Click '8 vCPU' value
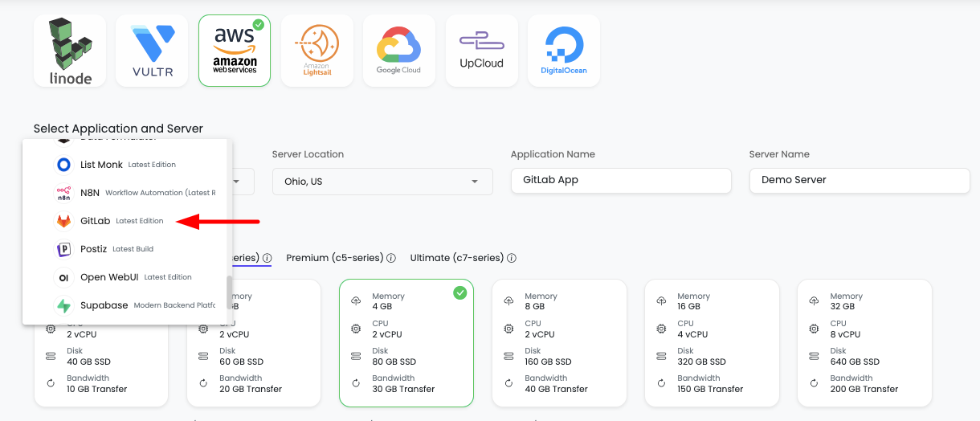 pos(845,334)
